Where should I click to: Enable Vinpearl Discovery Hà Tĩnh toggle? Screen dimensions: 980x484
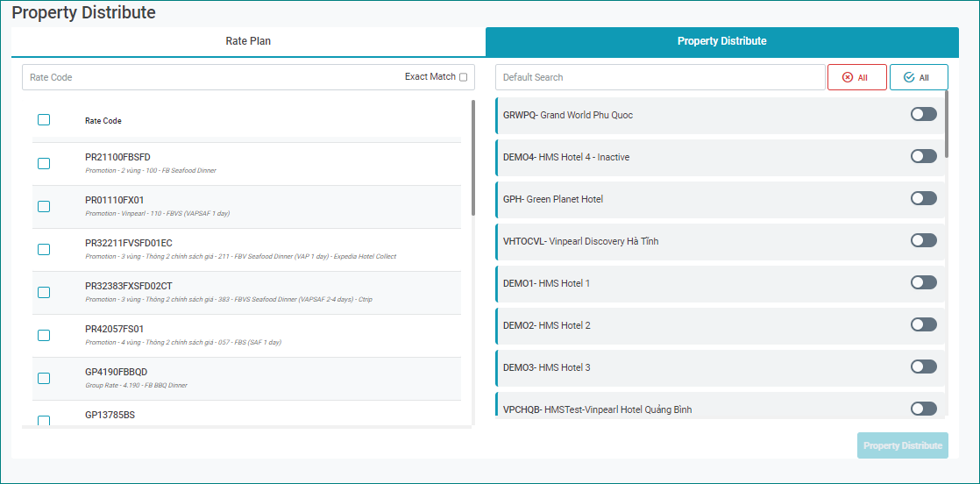pyautogui.click(x=923, y=240)
